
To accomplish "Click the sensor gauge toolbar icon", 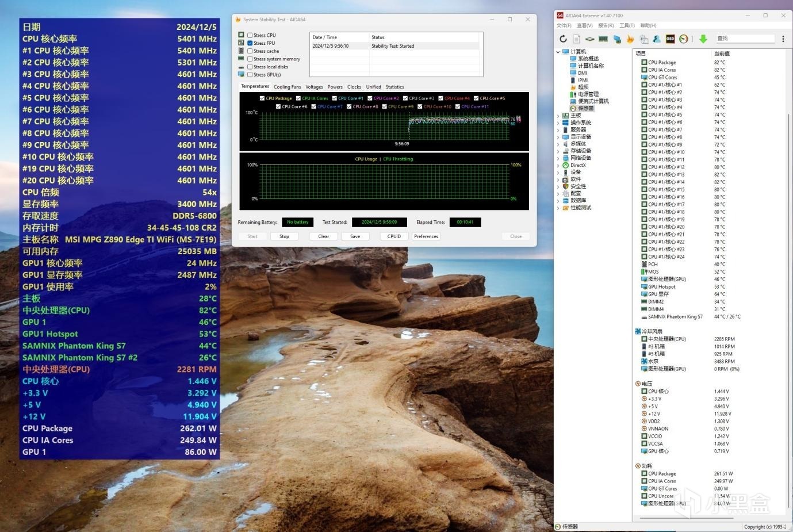I will pos(683,39).
